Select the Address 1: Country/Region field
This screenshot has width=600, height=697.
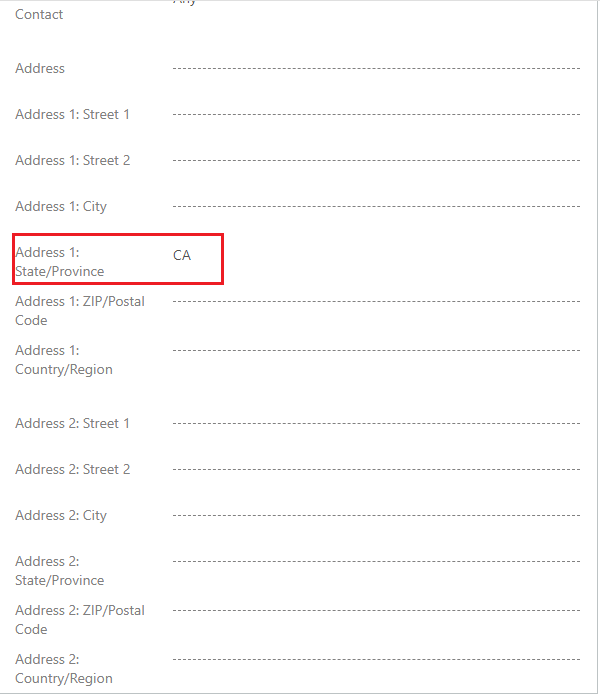(x=376, y=350)
